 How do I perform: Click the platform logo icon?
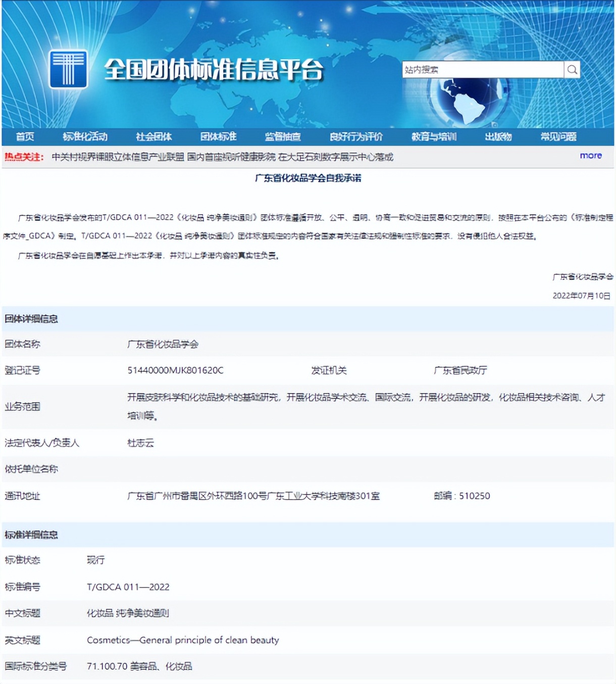[x=68, y=69]
